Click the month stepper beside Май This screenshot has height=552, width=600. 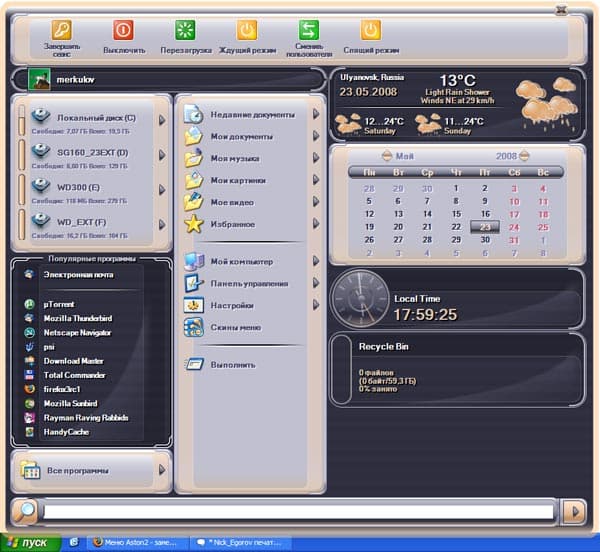click(387, 156)
